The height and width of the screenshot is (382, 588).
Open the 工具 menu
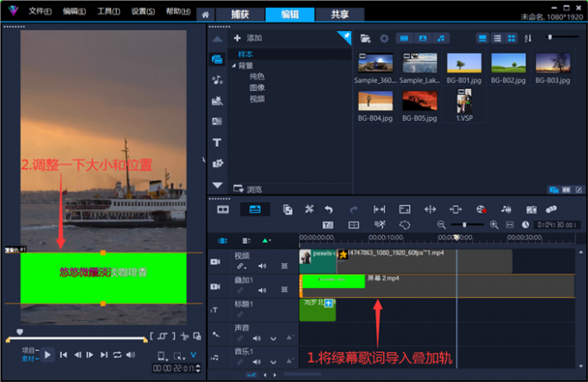[108, 11]
